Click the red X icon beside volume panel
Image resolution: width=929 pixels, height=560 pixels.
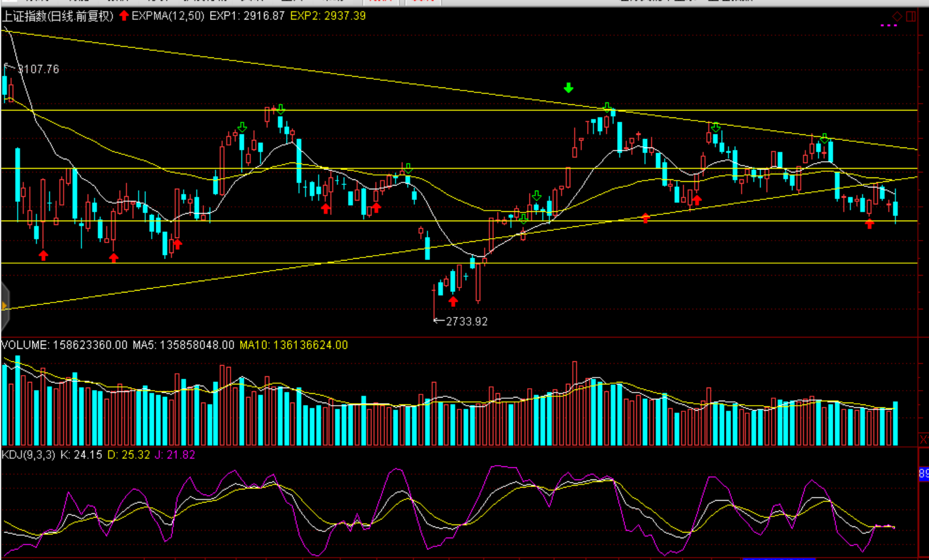point(923,440)
